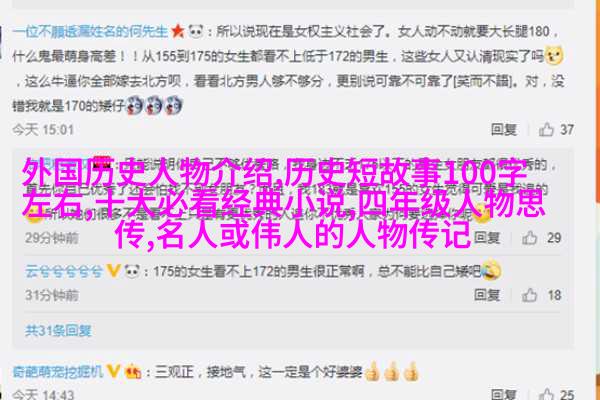Click thumbs-up icon beside count 25
Image resolution: width=600 pixels, height=400 pixels.
point(546,394)
